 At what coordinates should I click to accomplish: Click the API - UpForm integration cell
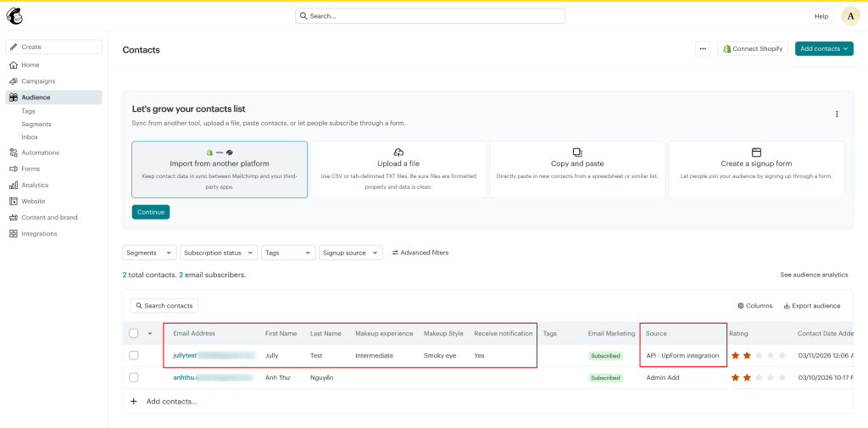682,355
